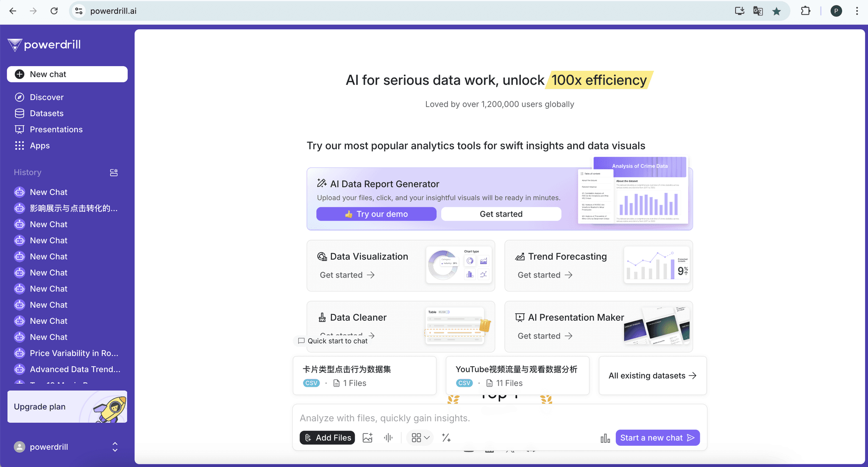
Task: Click the bar chart icon near Start a new chat
Action: [x=604, y=438]
